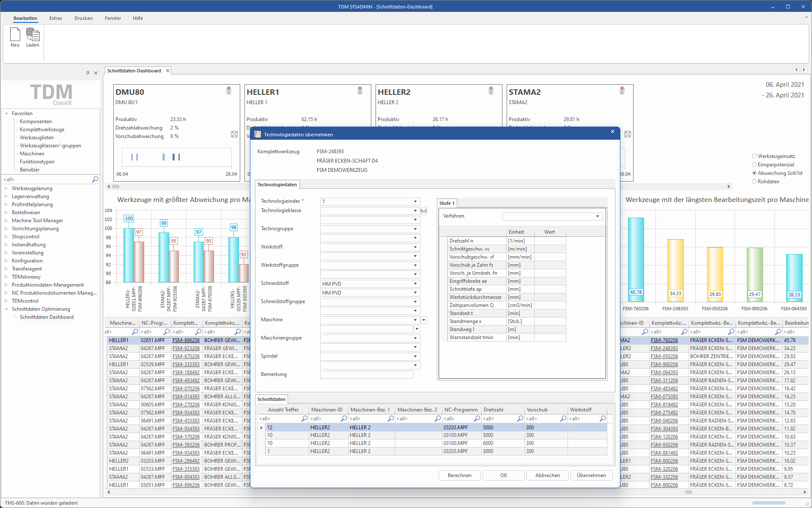Click search icon in Vorschub filter

click(x=563, y=419)
